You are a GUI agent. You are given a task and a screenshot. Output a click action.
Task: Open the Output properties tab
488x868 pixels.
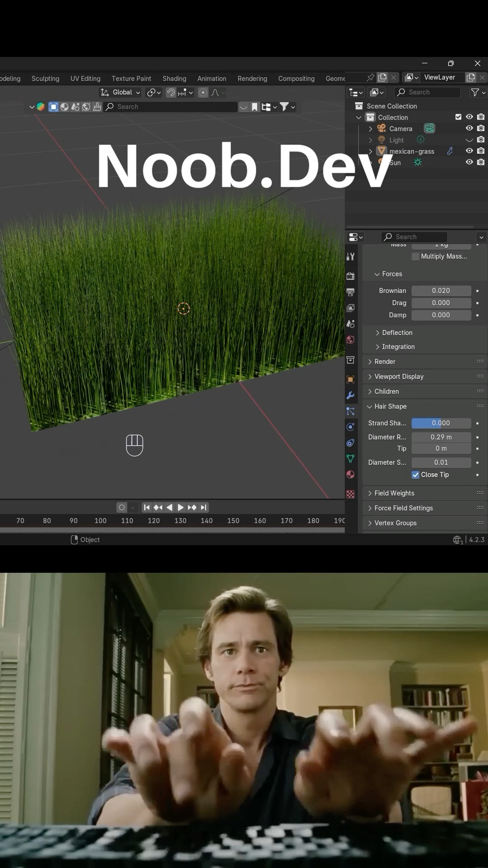click(x=350, y=292)
